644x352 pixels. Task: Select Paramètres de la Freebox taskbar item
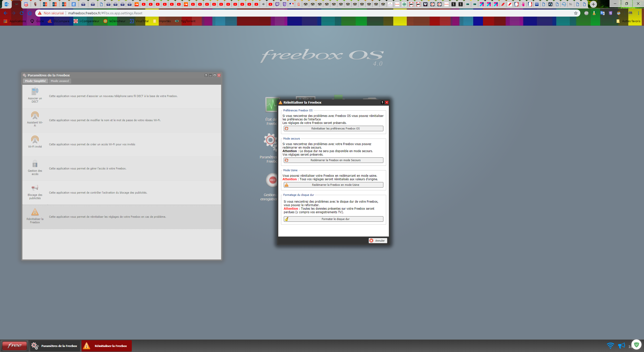(55, 346)
